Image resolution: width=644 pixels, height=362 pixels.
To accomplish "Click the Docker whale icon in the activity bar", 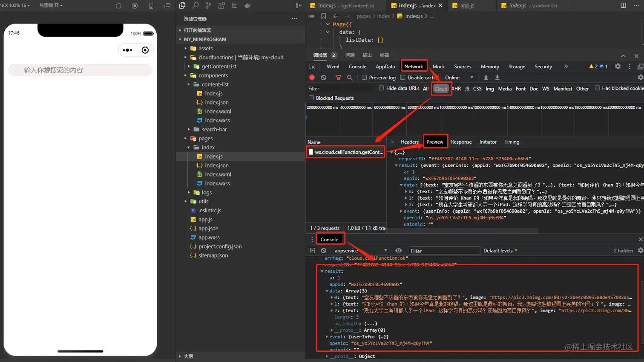I will (247, 6).
